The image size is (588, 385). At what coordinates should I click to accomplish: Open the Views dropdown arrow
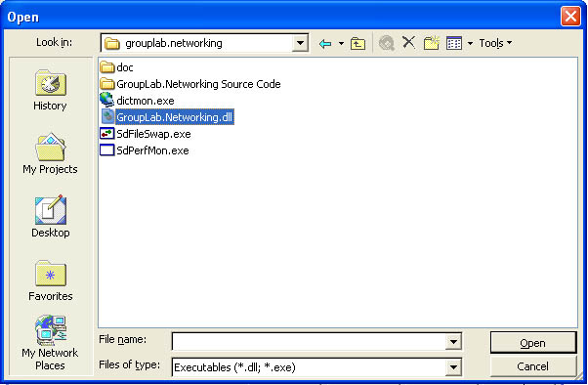(470, 44)
